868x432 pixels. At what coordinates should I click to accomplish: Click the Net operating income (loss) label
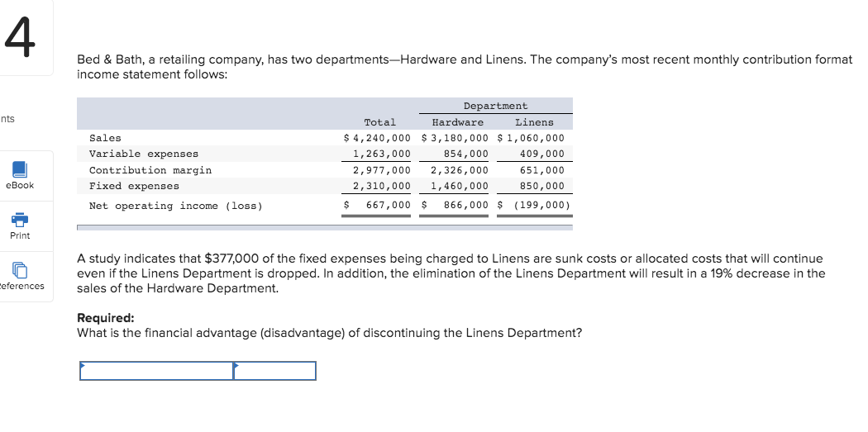(x=176, y=206)
